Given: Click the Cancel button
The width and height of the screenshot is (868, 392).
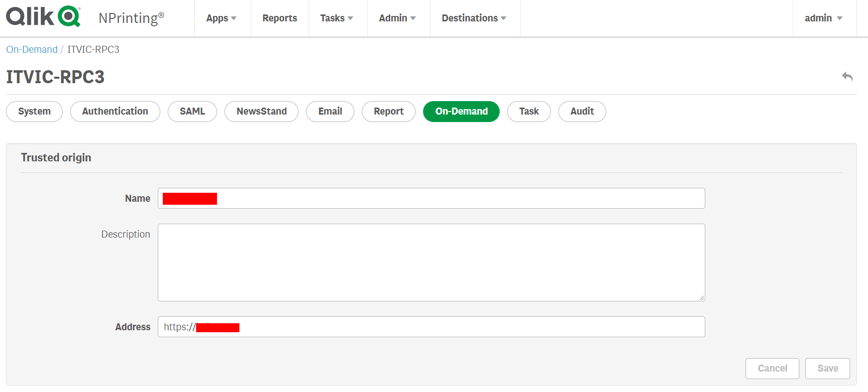Looking at the screenshot, I should 772,369.
